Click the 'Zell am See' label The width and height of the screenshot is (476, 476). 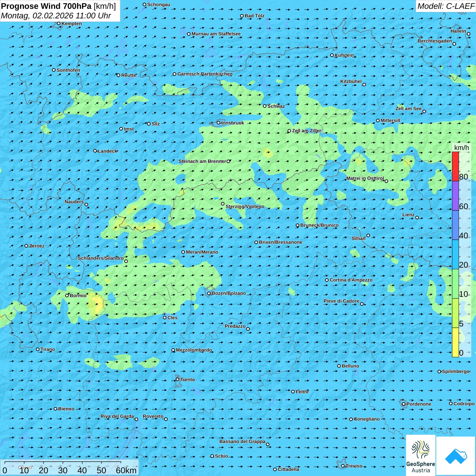coord(408,108)
